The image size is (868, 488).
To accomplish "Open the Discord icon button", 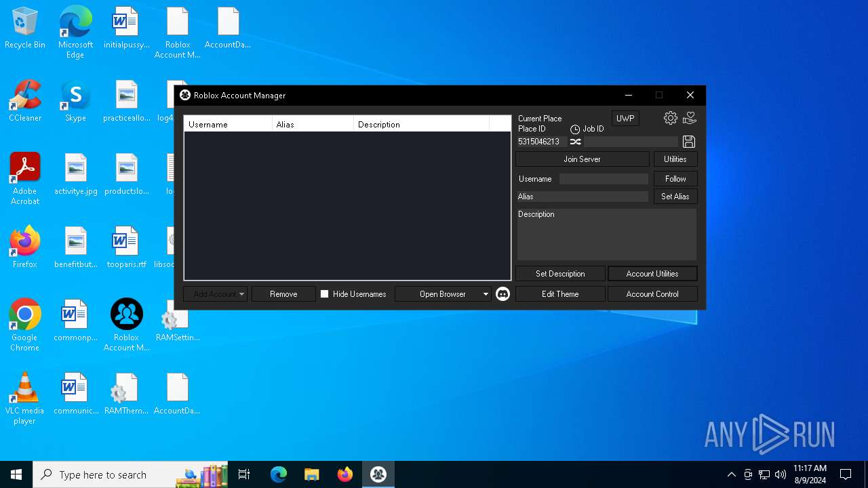I will [x=502, y=294].
